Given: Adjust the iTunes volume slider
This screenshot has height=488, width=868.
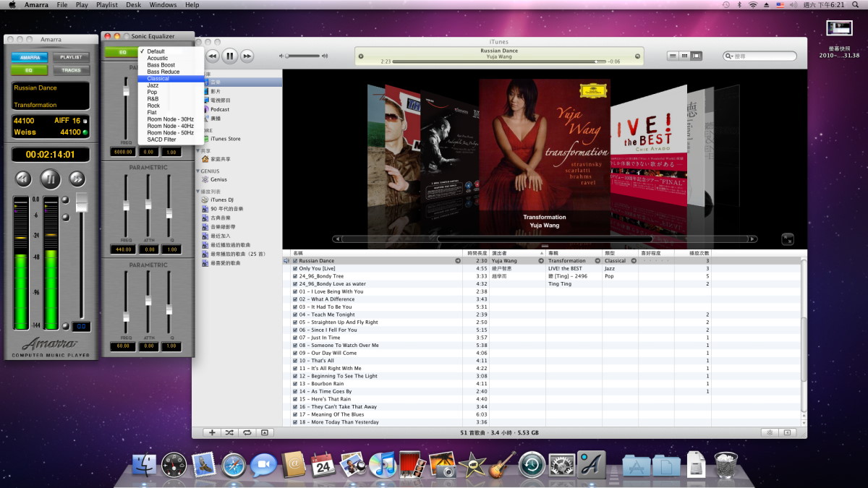Looking at the screenshot, I should coord(303,56).
